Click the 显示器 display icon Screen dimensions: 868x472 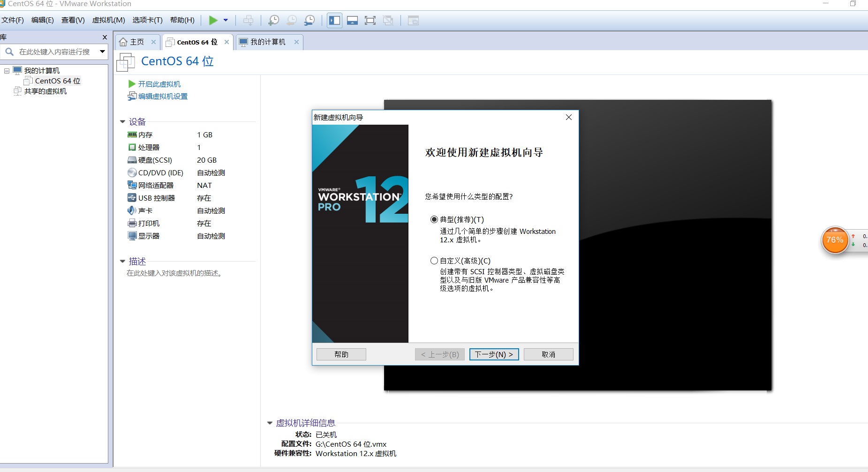pos(132,236)
